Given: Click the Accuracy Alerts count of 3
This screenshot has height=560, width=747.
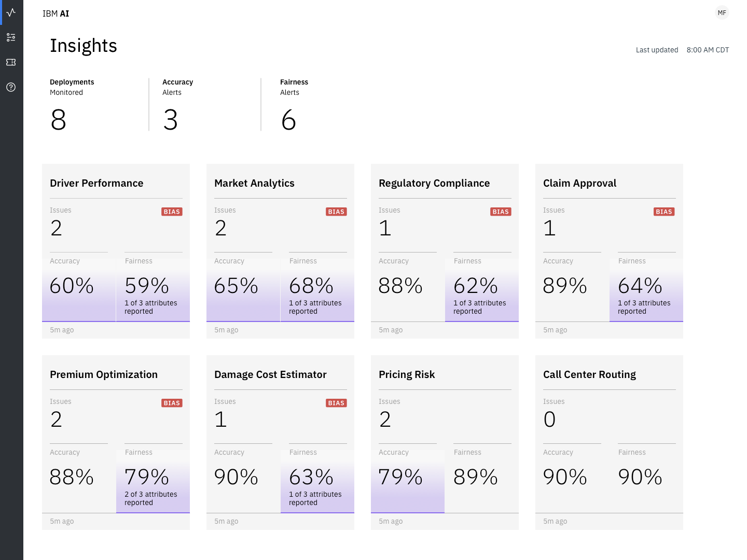Looking at the screenshot, I should click(x=171, y=120).
